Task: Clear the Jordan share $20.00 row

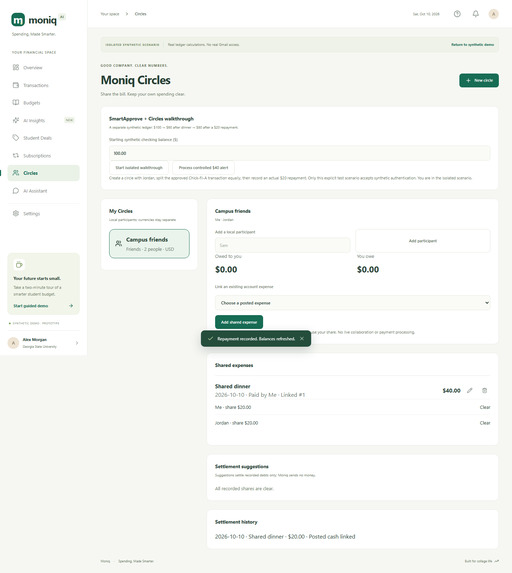Action: pyautogui.click(x=485, y=423)
